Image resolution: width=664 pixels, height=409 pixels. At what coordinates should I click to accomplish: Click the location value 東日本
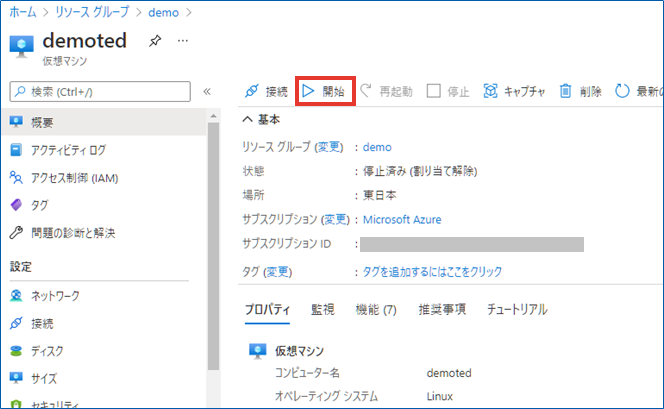coord(380,195)
